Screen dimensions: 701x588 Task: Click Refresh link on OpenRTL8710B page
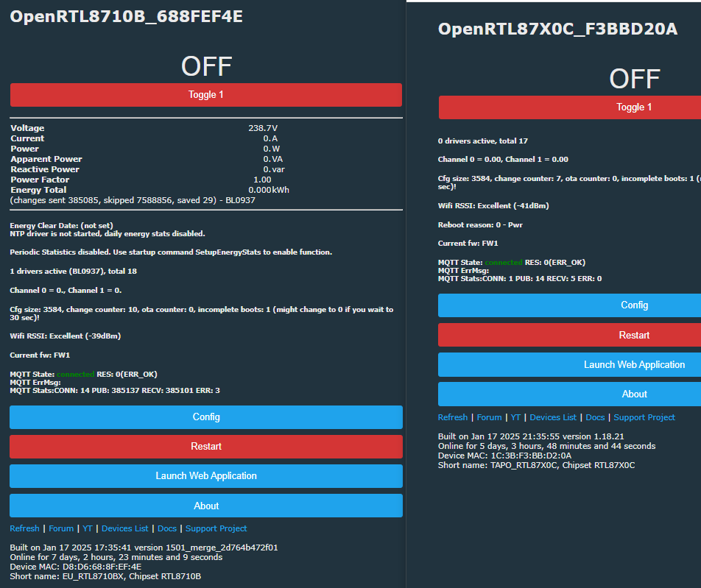(x=24, y=528)
